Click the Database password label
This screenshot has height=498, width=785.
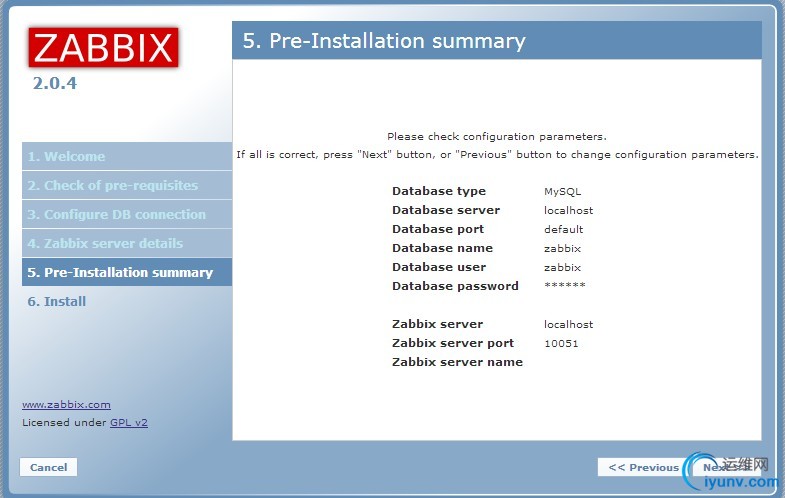pyautogui.click(x=455, y=286)
